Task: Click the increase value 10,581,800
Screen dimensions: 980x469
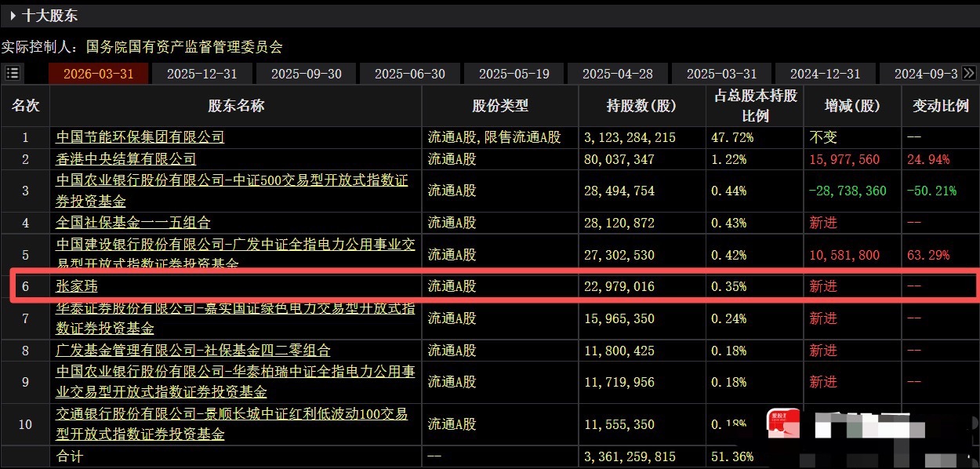Action: tap(844, 255)
